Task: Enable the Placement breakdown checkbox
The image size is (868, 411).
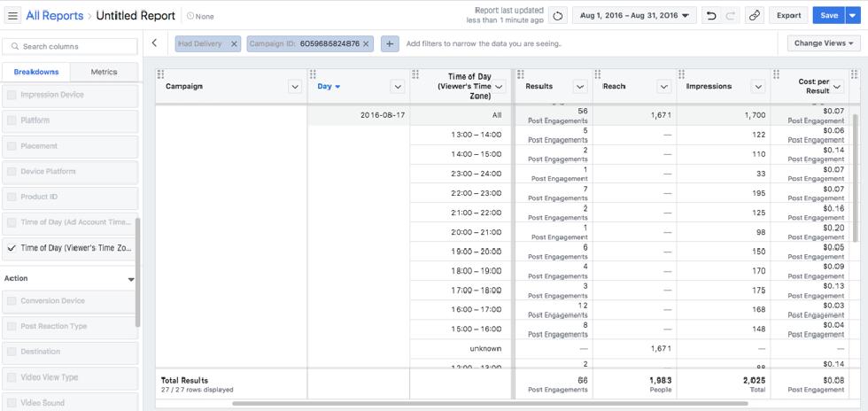Action: [12, 146]
